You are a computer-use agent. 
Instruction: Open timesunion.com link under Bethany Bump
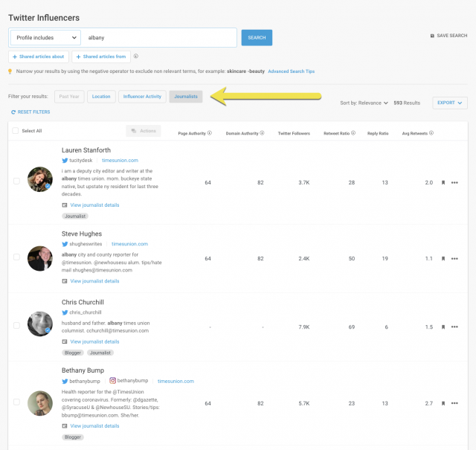[176, 381]
